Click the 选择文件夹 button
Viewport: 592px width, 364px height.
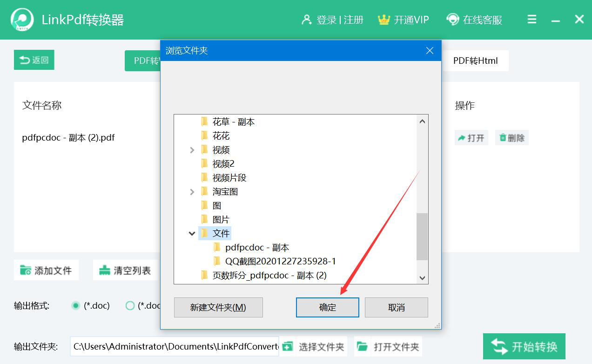[x=314, y=346]
